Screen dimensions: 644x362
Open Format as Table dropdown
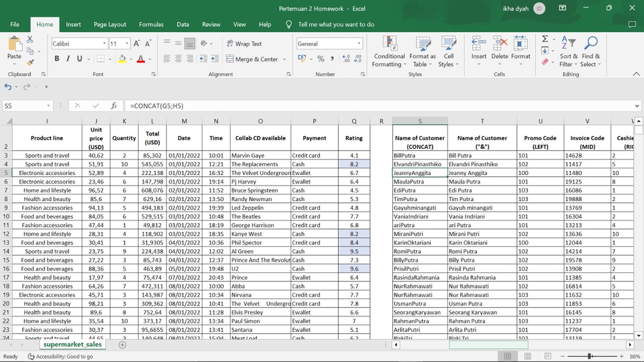422,52
